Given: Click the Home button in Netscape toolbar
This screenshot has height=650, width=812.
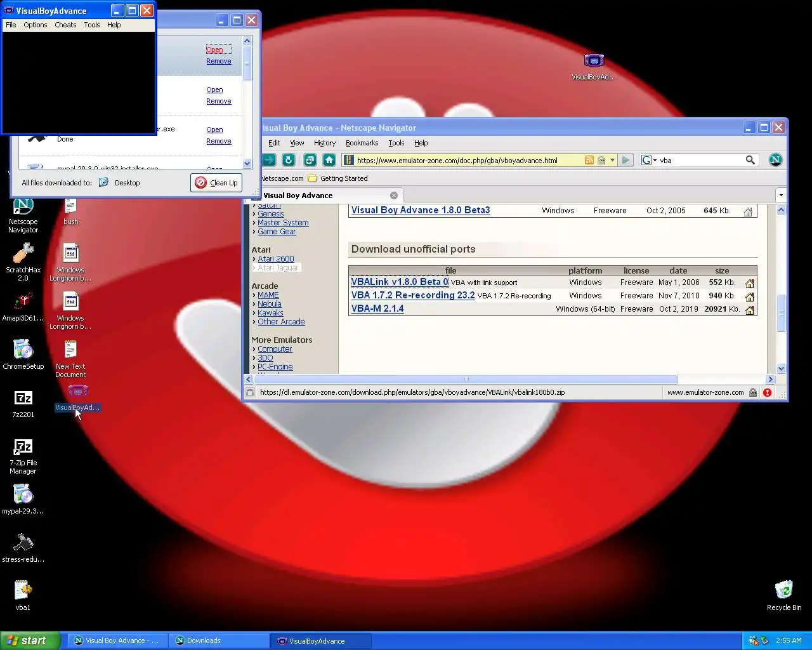Looking at the screenshot, I should coord(329,160).
